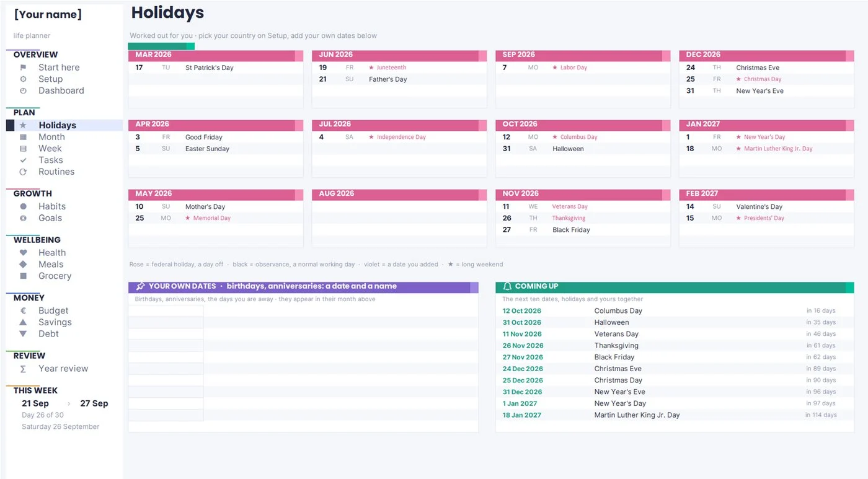This screenshot has width=868, height=479.
Task: Click the teal swatch ending the Coming Up header
Action: [850, 288]
